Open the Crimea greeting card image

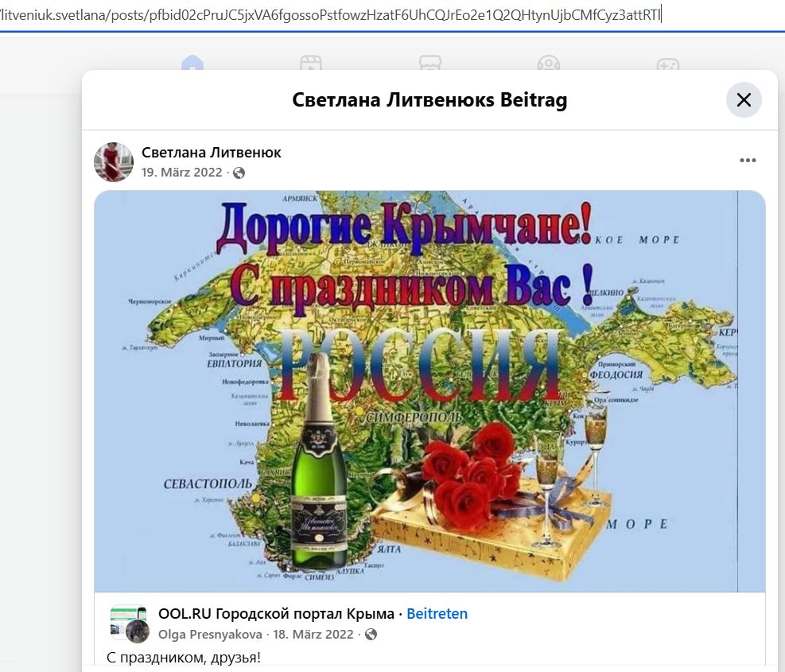click(429, 391)
